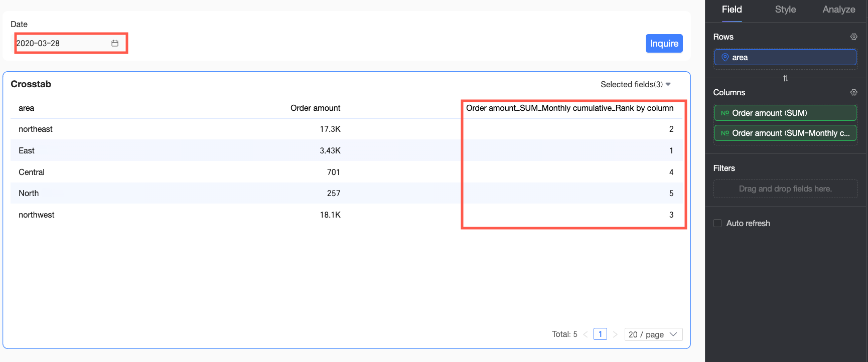
Task: Switch to the Analyze tab
Action: pos(838,10)
